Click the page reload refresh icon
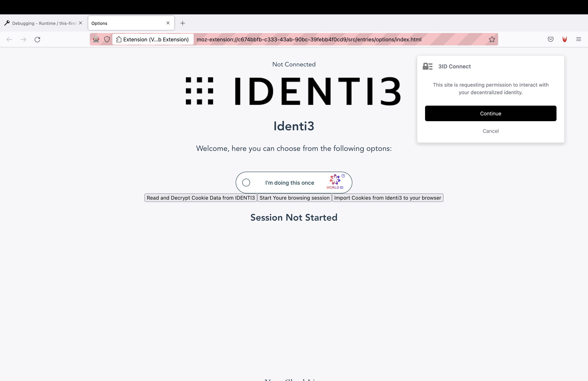The height and width of the screenshot is (381, 588). tap(38, 39)
